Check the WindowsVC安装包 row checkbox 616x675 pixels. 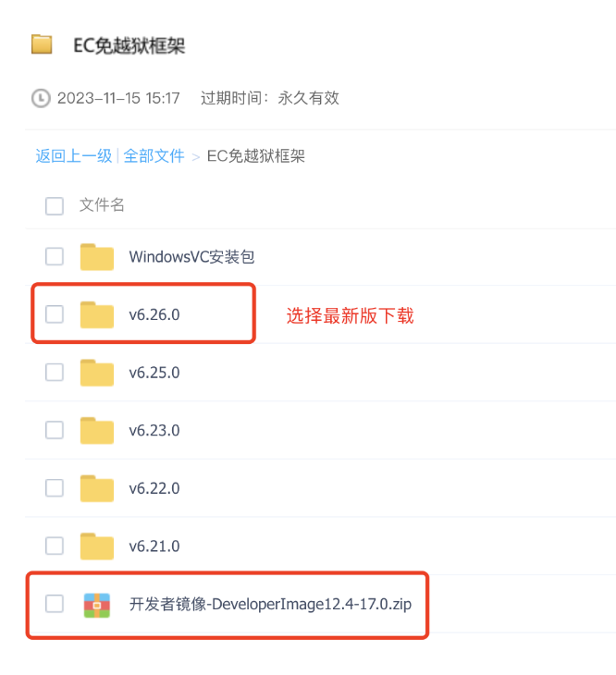tap(55, 256)
